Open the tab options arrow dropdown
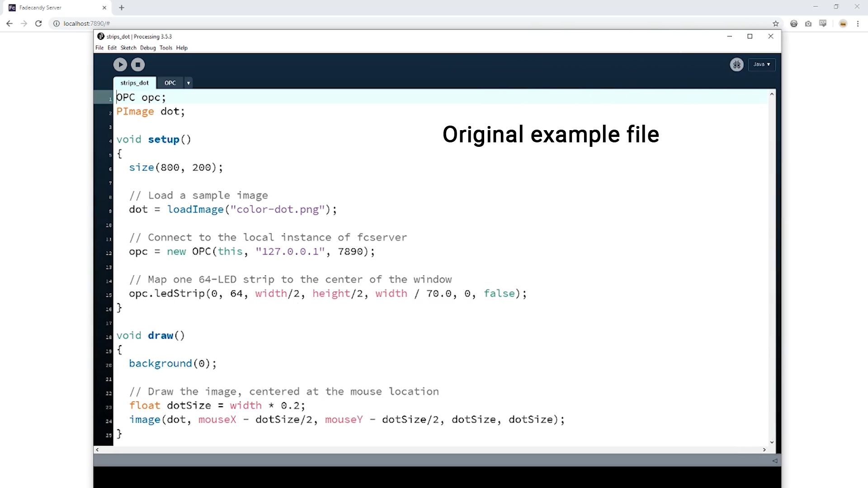868x488 pixels. [189, 83]
